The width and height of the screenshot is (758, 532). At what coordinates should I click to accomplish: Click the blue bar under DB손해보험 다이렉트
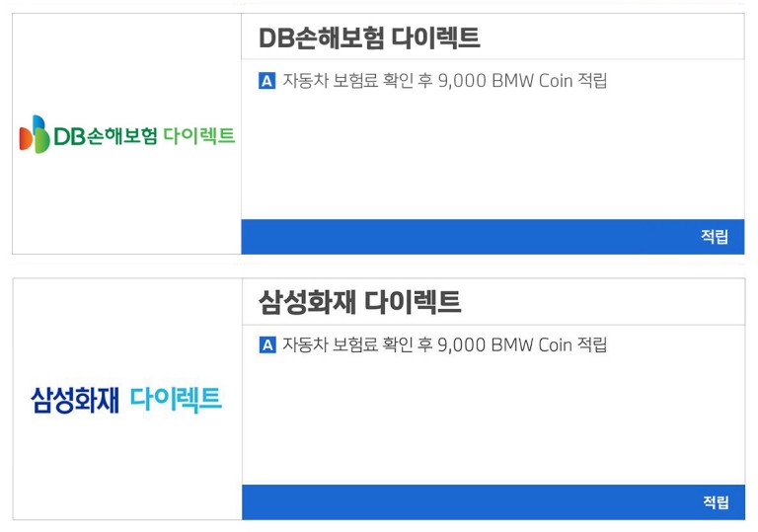tap(493, 237)
